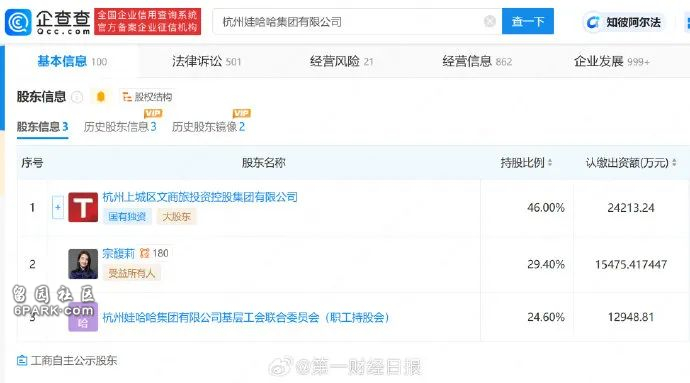Sort by 认缴出资额 column arrows
Screen dimensions: 690x383
pyautogui.click(x=674, y=163)
